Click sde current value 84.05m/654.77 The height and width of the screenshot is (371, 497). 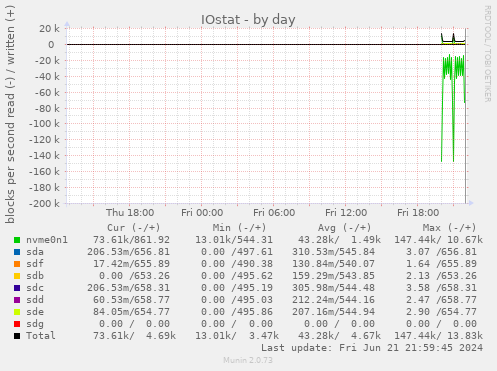pyautogui.click(x=131, y=312)
